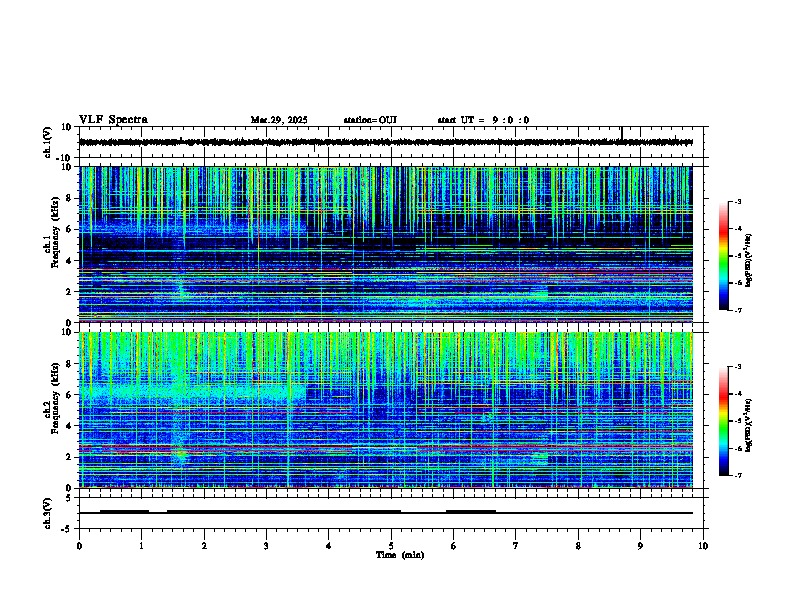Click the 'Time (min)' axis title
Image resolution: width=792 pixels, height=612 pixels.
pyautogui.click(x=400, y=555)
